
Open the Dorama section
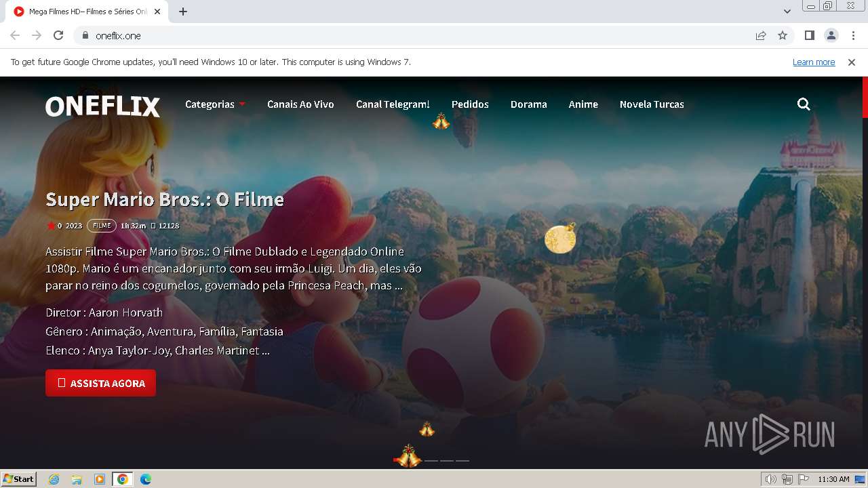tap(528, 104)
